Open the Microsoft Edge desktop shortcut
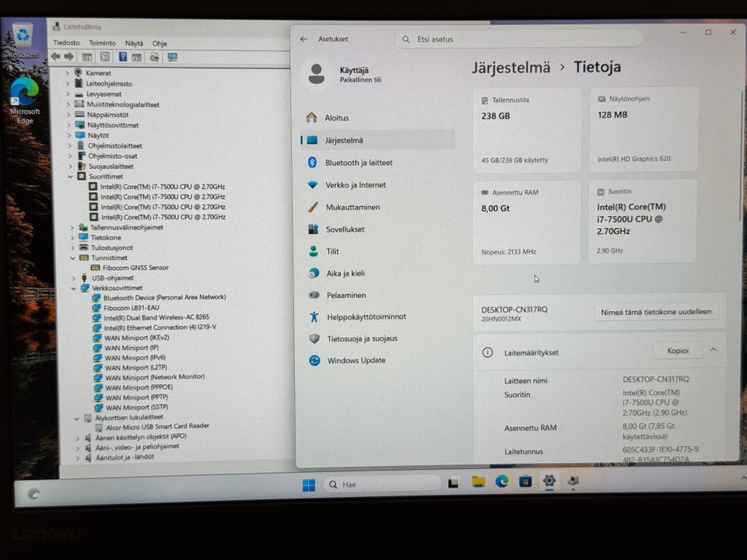Screen dimensions: 747x560 click(x=24, y=101)
